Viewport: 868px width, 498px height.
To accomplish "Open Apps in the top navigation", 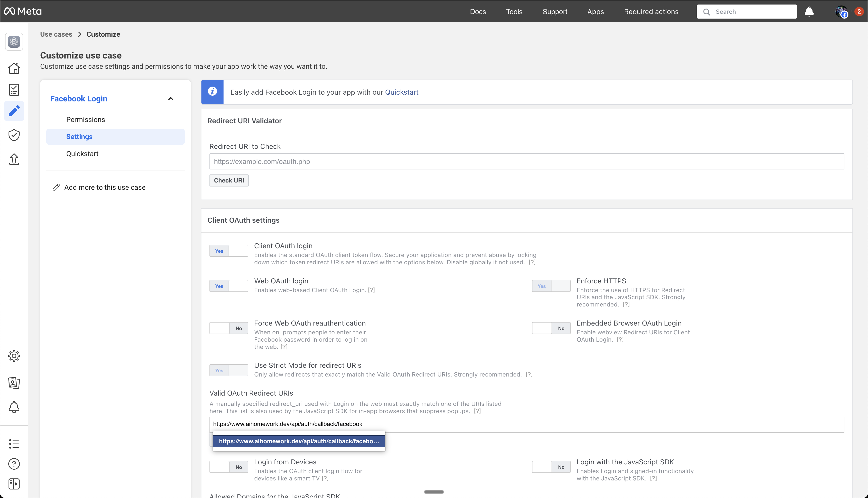I will point(596,12).
